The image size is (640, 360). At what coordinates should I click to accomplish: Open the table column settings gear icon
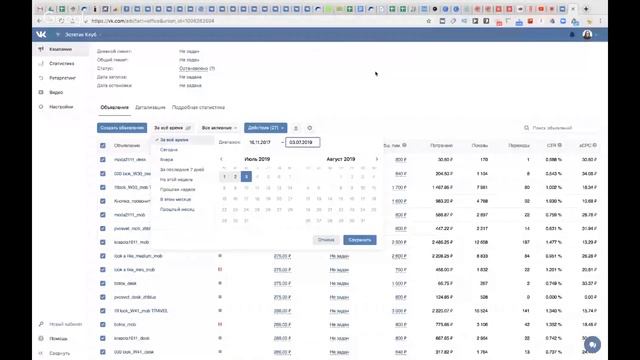310,128
